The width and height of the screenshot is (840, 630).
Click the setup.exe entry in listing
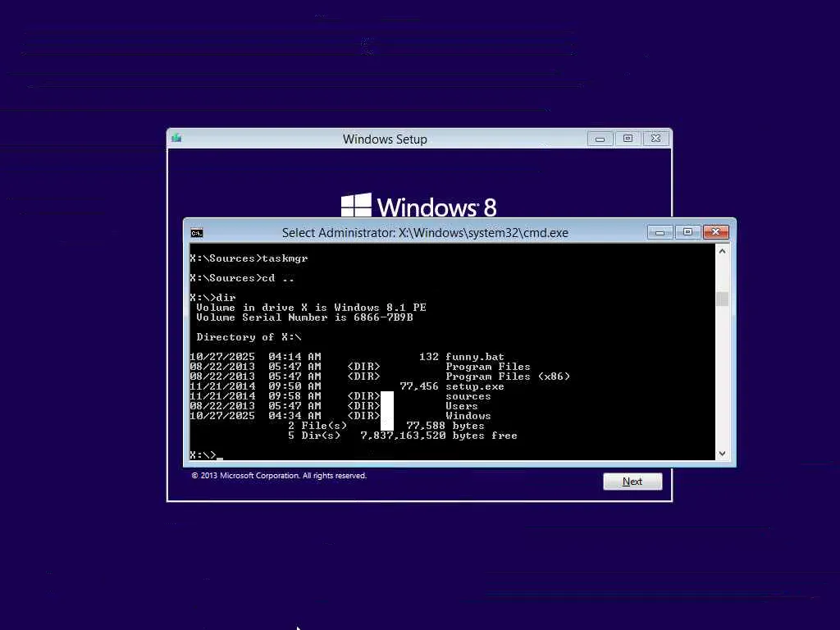475,386
